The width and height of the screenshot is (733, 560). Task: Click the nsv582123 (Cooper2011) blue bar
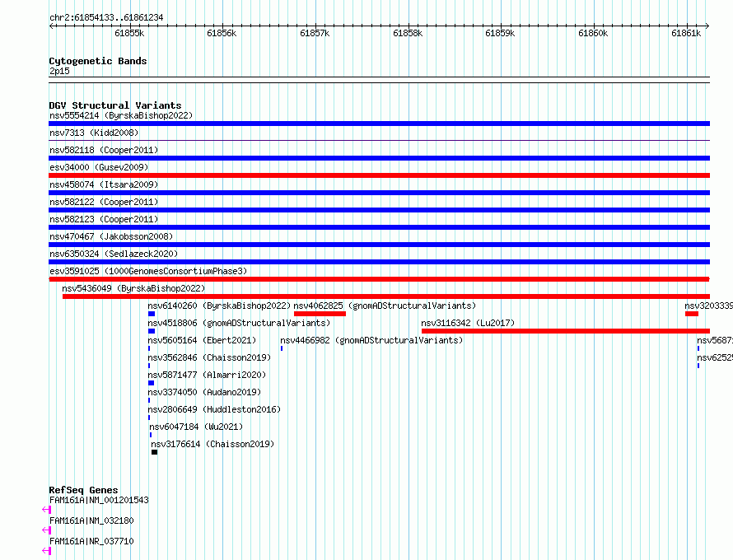(379, 227)
